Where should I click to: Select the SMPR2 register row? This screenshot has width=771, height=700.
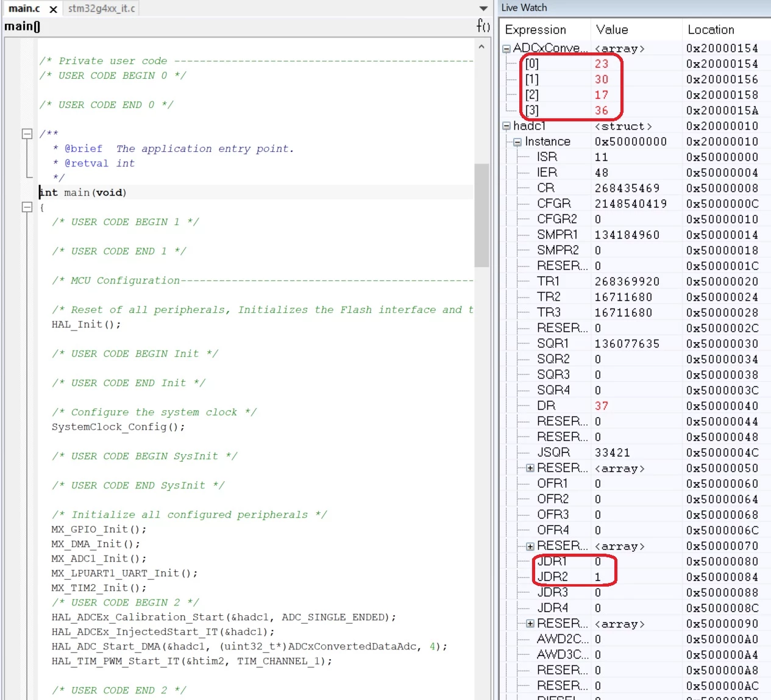pos(636,251)
